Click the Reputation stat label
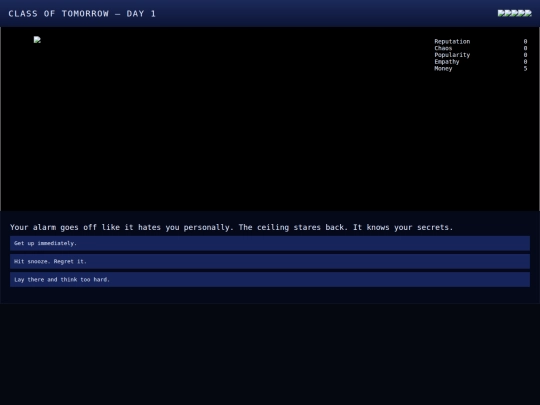The image size is (540, 405). (452, 41)
